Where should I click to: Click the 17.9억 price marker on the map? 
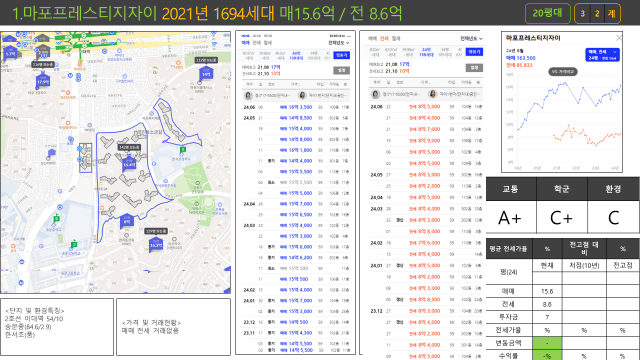(x=43, y=81)
